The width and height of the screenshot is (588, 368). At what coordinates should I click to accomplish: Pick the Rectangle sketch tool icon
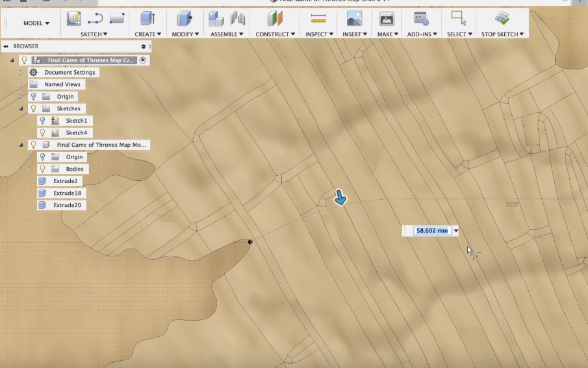coord(117,18)
